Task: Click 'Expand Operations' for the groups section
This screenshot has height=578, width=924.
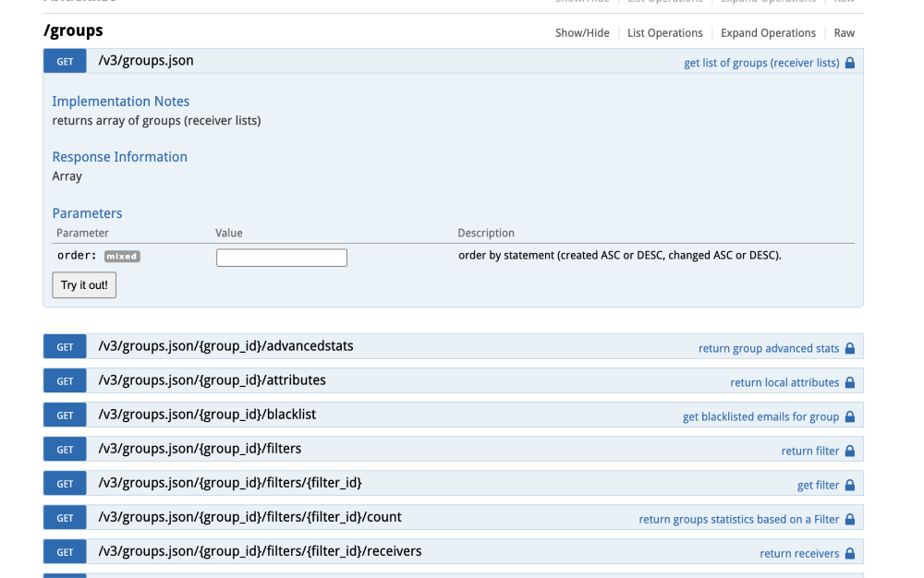Action: [x=768, y=32]
